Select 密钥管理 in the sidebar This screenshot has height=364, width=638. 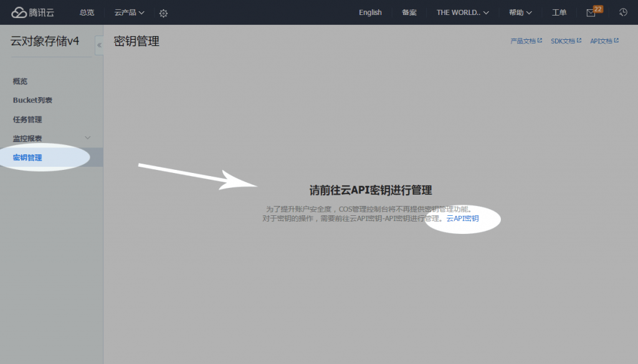[27, 157]
